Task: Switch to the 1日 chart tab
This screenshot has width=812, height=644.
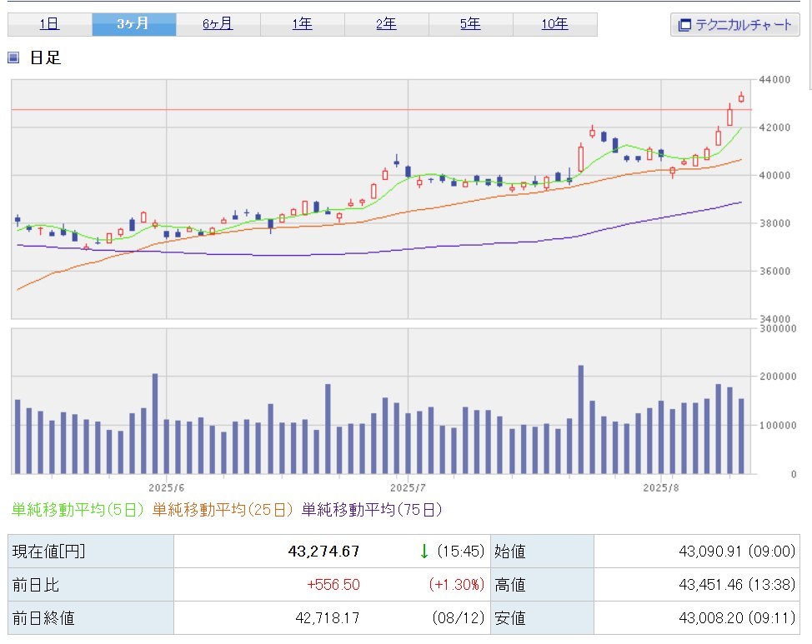Action: 49,24
